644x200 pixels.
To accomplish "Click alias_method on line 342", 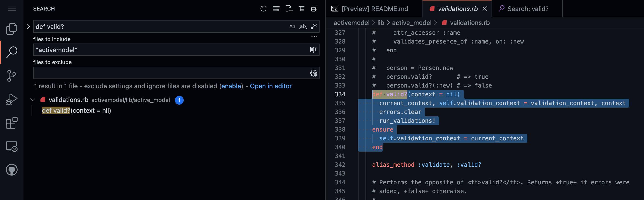I will pyautogui.click(x=393, y=165).
